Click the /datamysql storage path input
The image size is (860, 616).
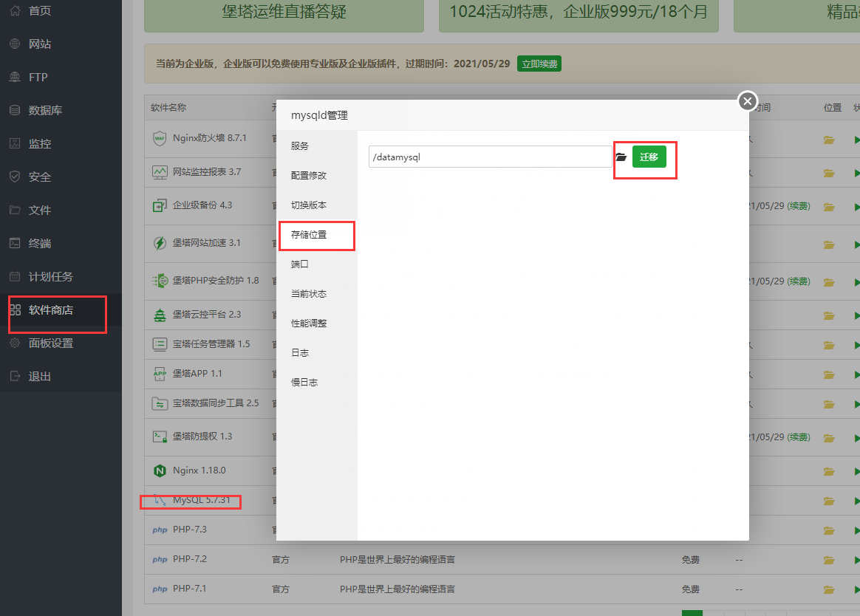pos(491,157)
